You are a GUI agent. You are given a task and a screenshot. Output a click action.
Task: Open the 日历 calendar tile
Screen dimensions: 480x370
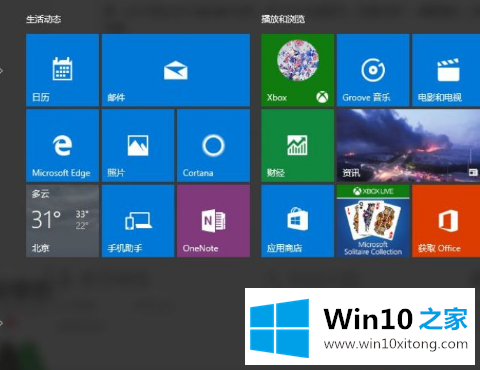point(62,70)
